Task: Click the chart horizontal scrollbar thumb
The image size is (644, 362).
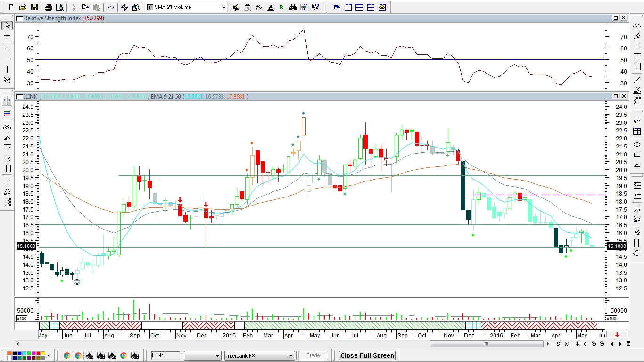Action: (486, 344)
